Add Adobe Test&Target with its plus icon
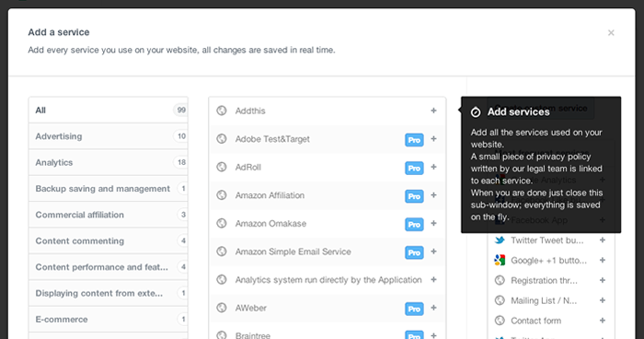This screenshot has width=644, height=339. click(433, 139)
